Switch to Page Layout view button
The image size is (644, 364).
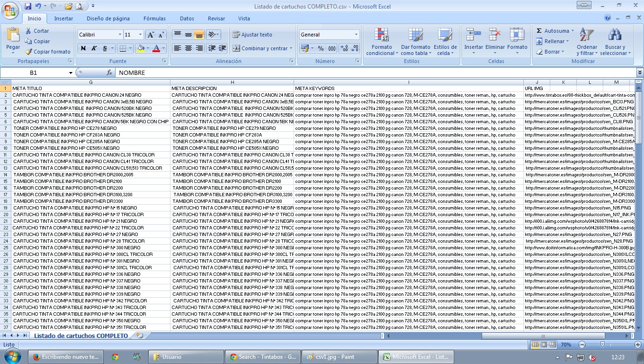544,345
